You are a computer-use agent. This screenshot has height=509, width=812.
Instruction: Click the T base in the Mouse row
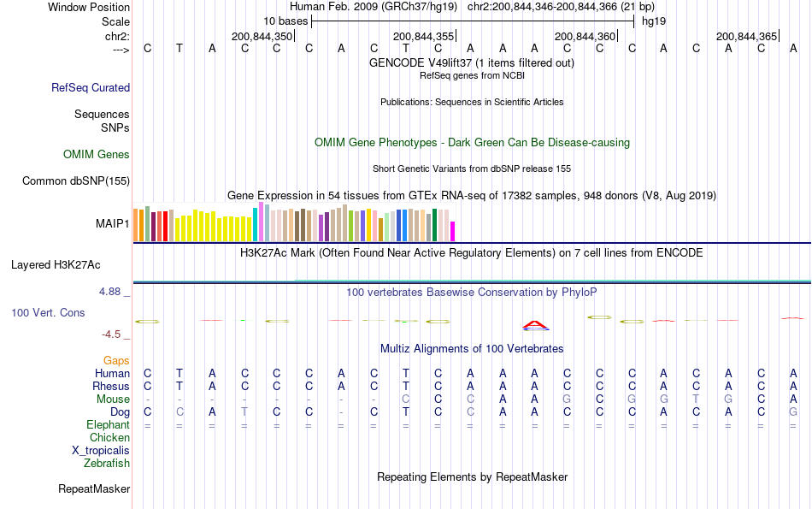coord(696,400)
